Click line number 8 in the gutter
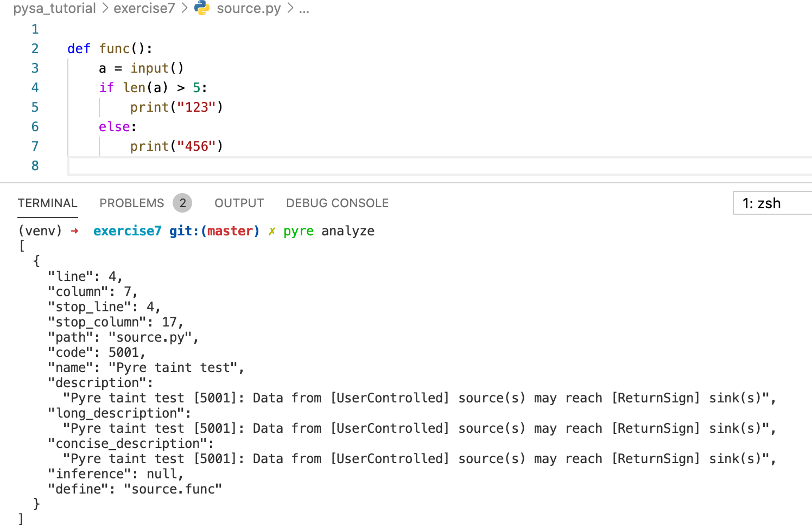 (x=35, y=166)
